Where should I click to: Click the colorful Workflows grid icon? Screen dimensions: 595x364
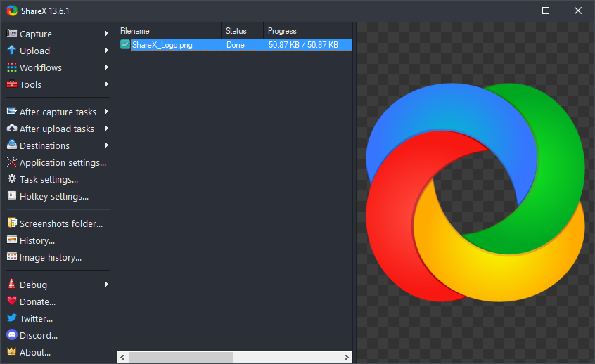click(12, 67)
